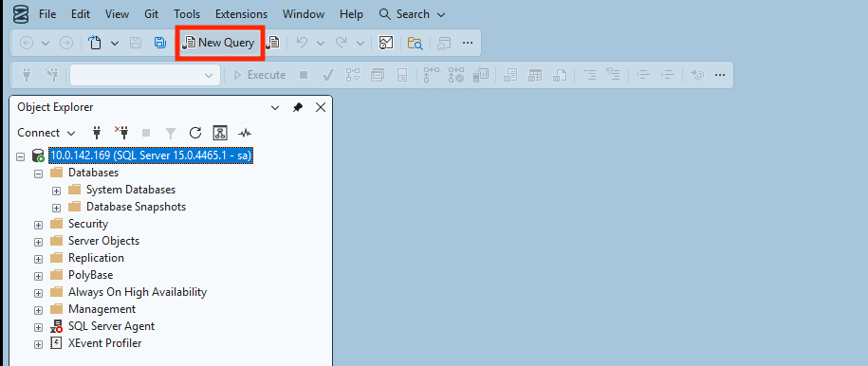The image size is (868, 366).
Task: Open the Extensions menu
Action: tap(241, 14)
